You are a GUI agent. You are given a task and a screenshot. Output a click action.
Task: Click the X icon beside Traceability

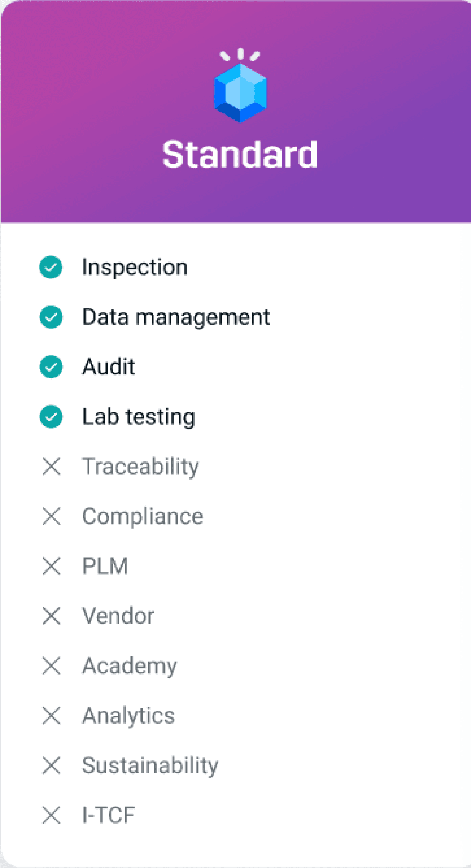(51, 467)
